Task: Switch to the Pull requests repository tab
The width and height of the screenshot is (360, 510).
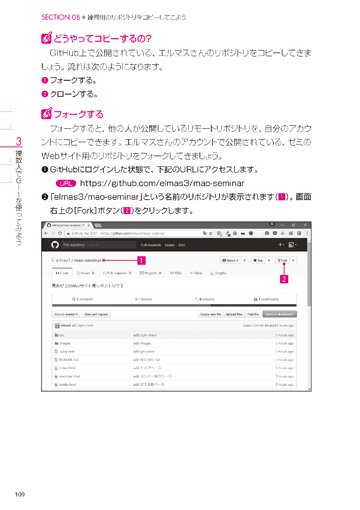Action: coord(117,273)
